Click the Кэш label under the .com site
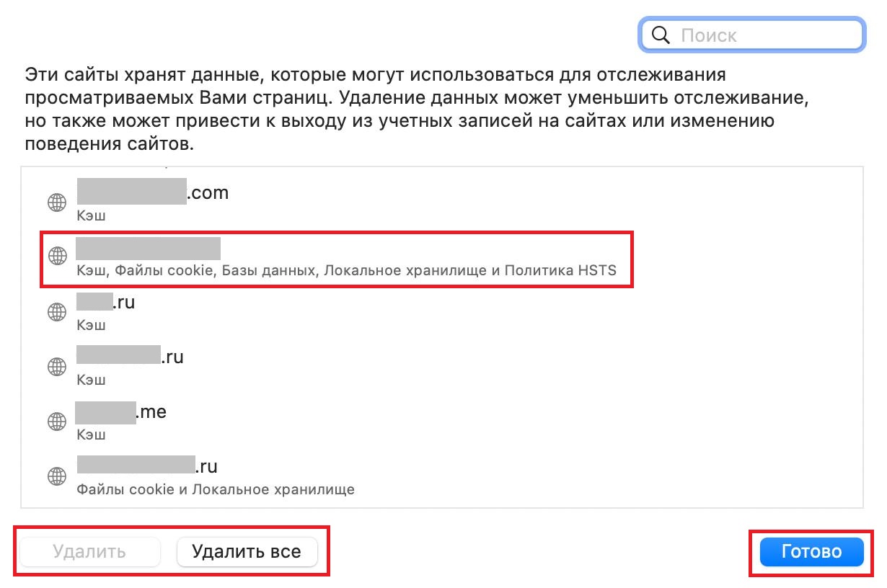887x588 pixels. pos(92,215)
